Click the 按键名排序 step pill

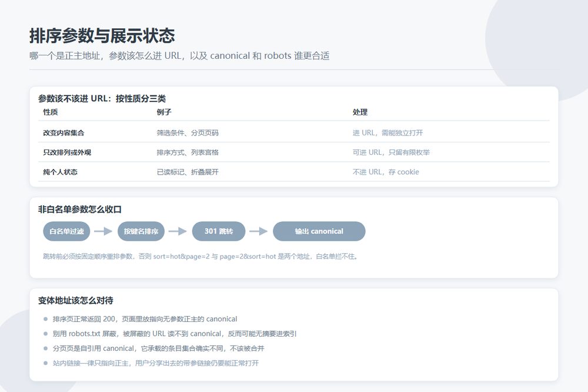[x=141, y=231]
